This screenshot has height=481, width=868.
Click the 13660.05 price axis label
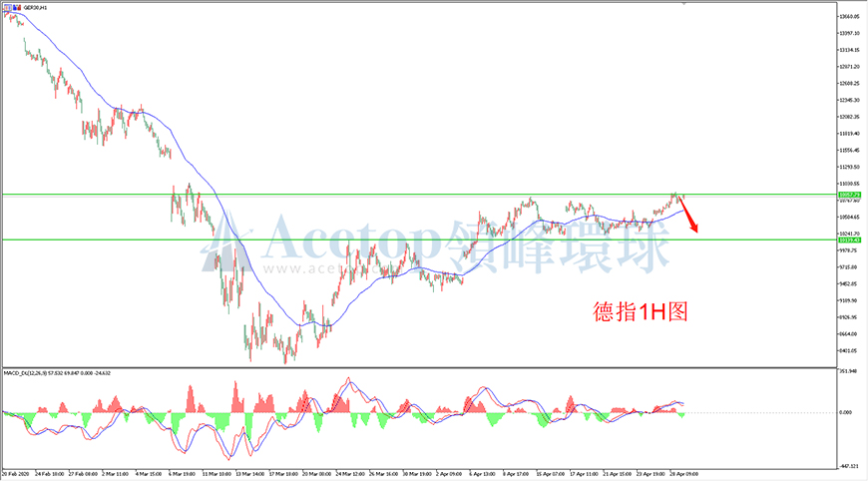pos(849,17)
